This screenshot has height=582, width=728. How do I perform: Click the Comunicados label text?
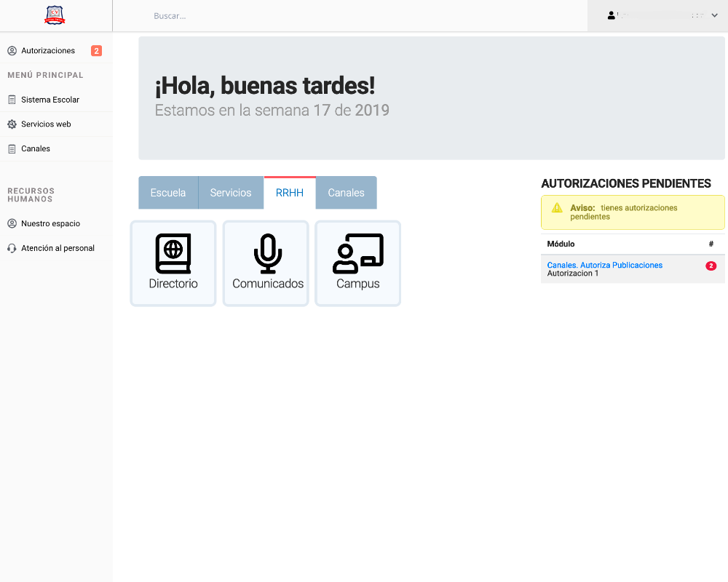pos(268,284)
